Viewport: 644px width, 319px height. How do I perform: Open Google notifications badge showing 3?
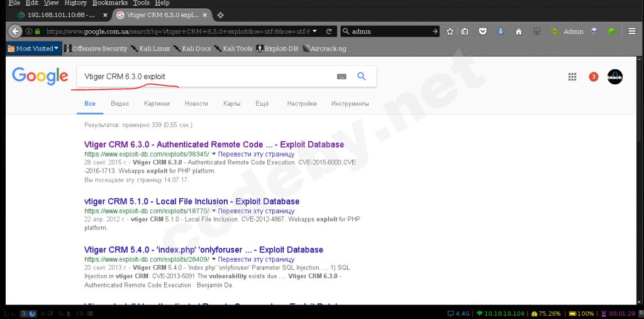(594, 77)
